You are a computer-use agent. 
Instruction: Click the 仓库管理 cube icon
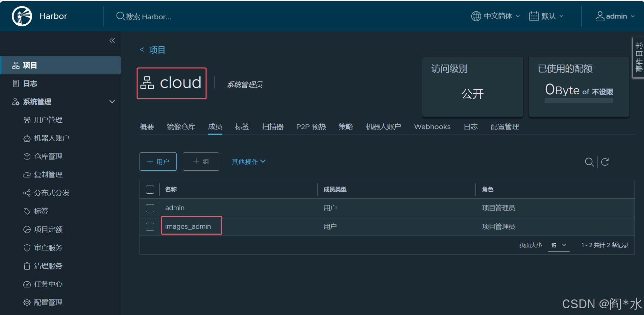pyautogui.click(x=27, y=156)
